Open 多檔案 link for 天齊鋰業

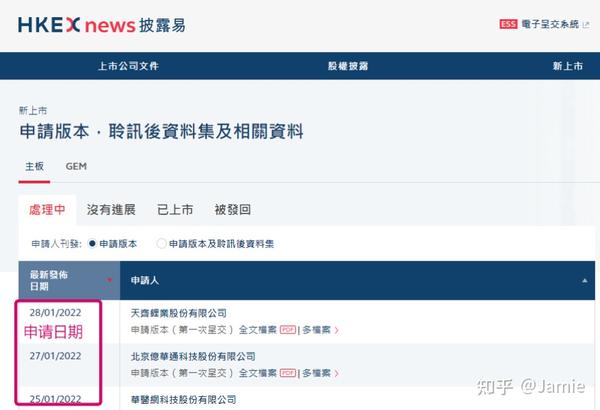tap(316, 330)
